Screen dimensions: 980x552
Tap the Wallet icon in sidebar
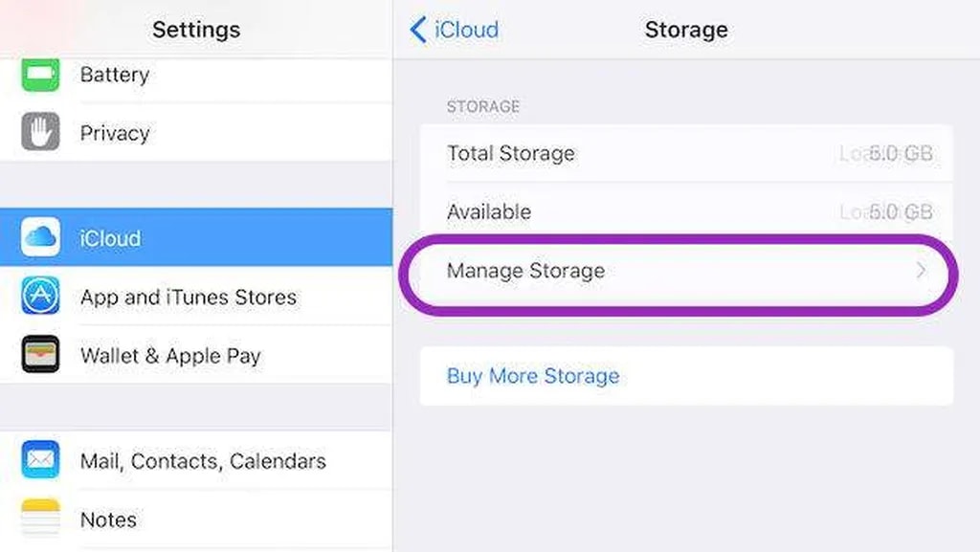[40, 355]
